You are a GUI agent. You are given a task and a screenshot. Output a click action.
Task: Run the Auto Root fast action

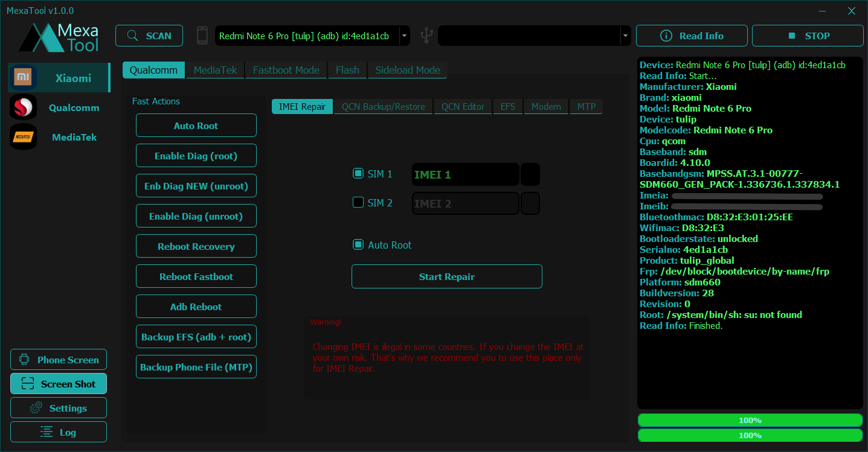click(x=196, y=126)
